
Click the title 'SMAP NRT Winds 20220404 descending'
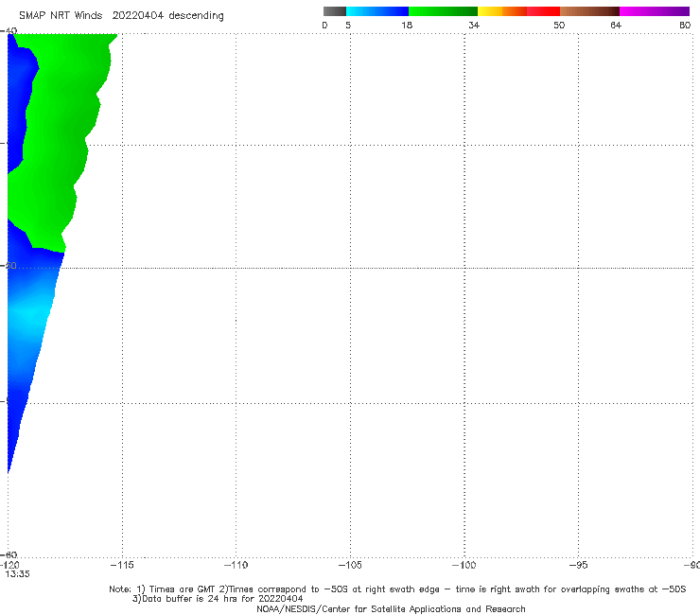tap(121, 15)
